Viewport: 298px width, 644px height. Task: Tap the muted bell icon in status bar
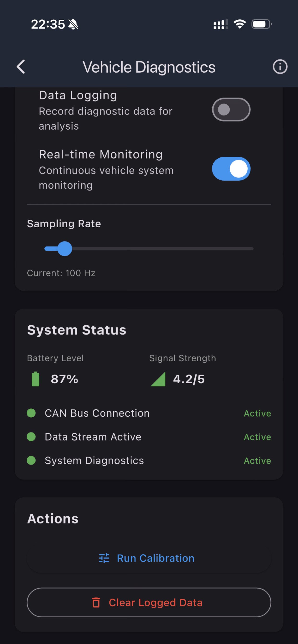(73, 24)
